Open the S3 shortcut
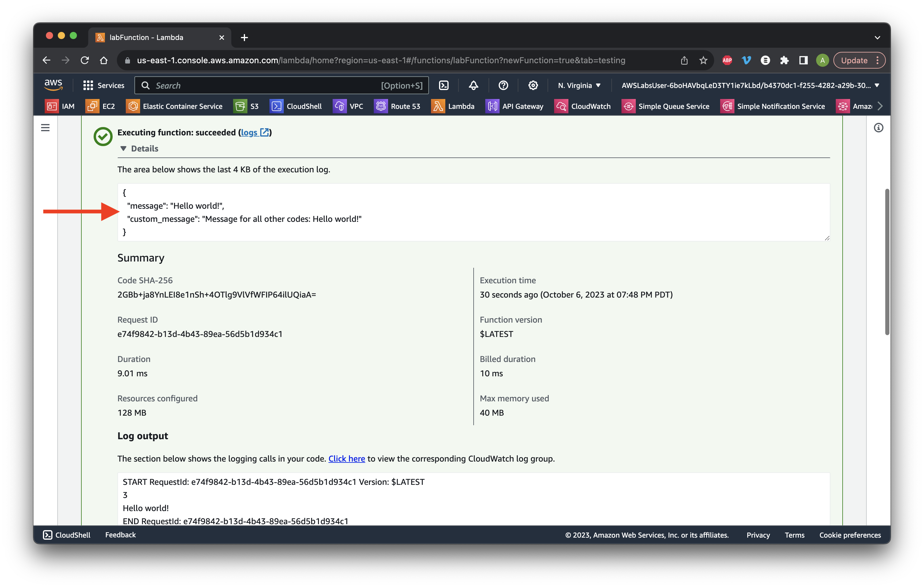The width and height of the screenshot is (924, 588). [246, 106]
